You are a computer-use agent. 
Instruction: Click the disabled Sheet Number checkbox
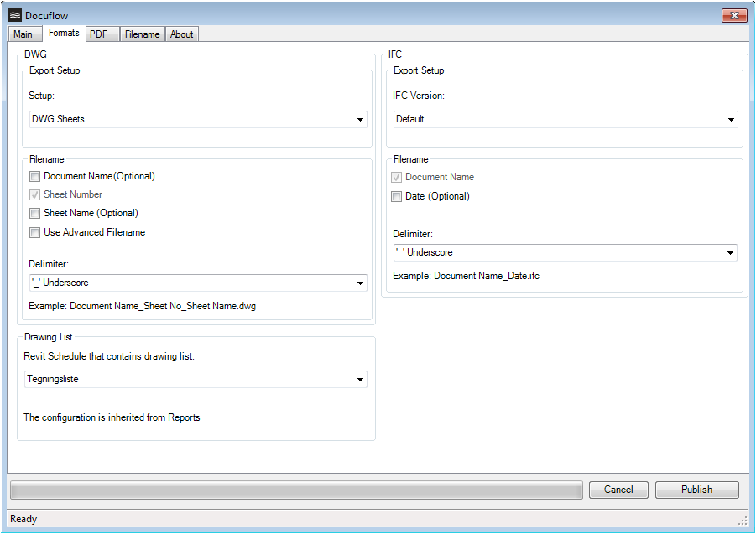(34, 194)
